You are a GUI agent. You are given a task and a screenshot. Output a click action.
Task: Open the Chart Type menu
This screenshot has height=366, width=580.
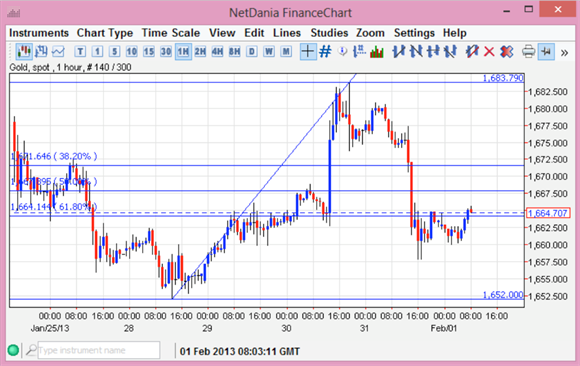[x=105, y=33]
